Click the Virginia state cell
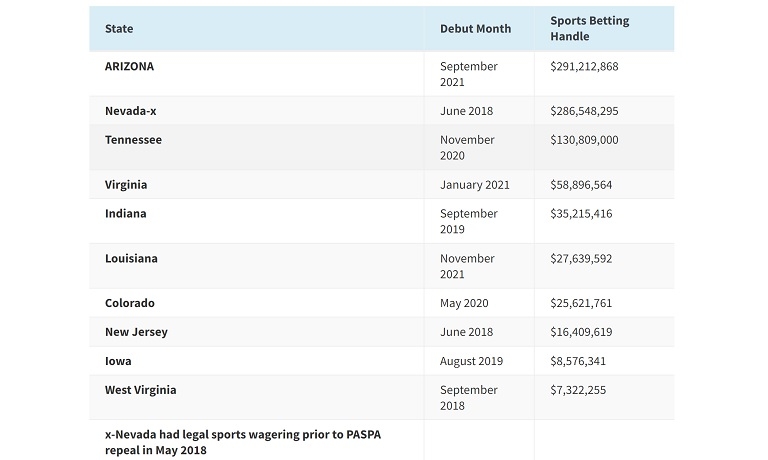The height and width of the screenshot is (460, 768). pyautogui.click(x=126, y=185)
